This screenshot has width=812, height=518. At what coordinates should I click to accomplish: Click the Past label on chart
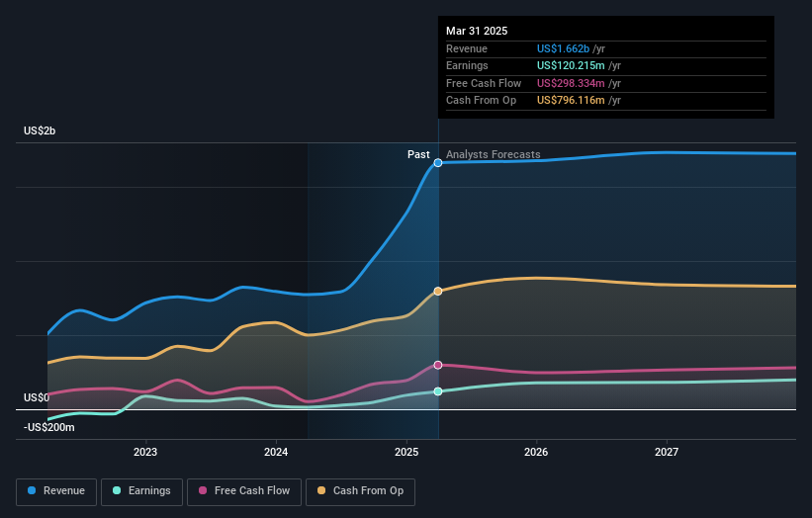(418, 155)
